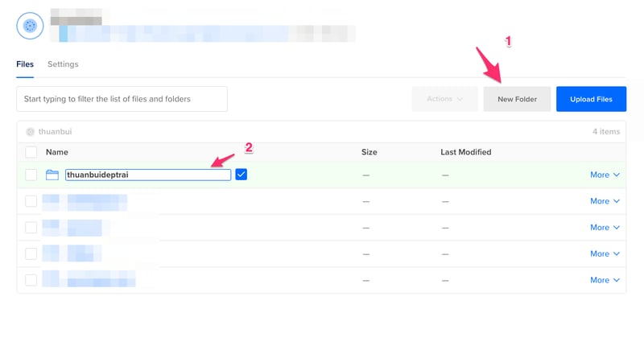The image size is (644, 346).
Task: Tick the select-all checkbox in header
Action: (31, 152)
